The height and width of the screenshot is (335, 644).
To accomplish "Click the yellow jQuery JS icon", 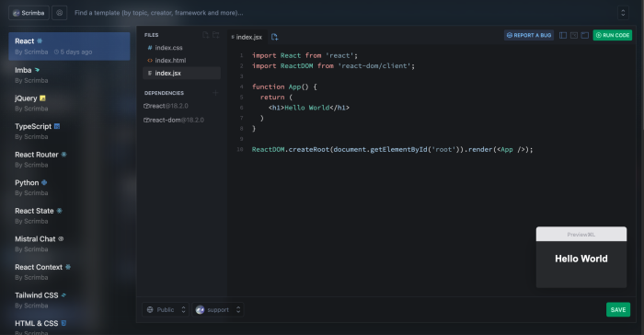I will click(42, 98).
